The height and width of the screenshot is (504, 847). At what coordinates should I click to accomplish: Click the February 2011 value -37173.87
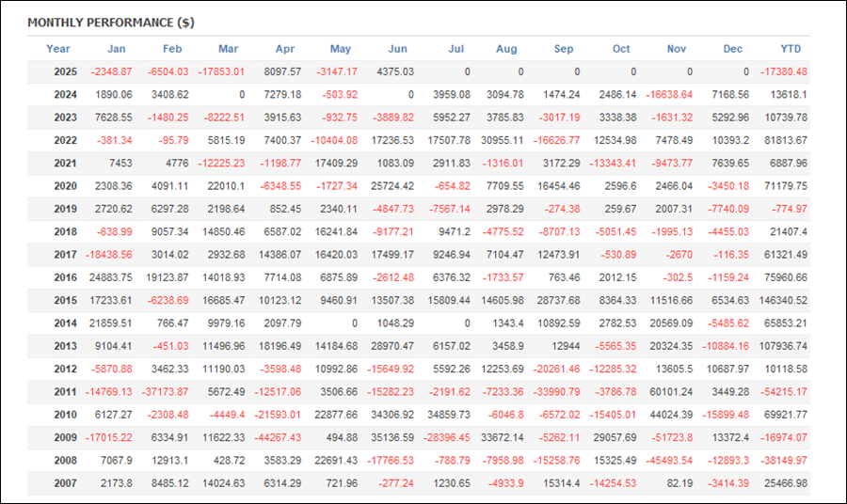point(165,392)
